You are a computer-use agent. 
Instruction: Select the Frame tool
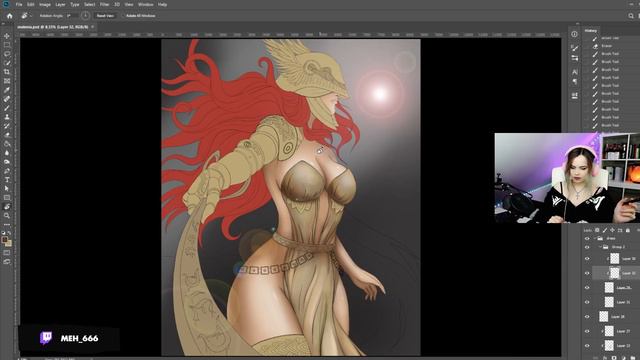point(7,81)
